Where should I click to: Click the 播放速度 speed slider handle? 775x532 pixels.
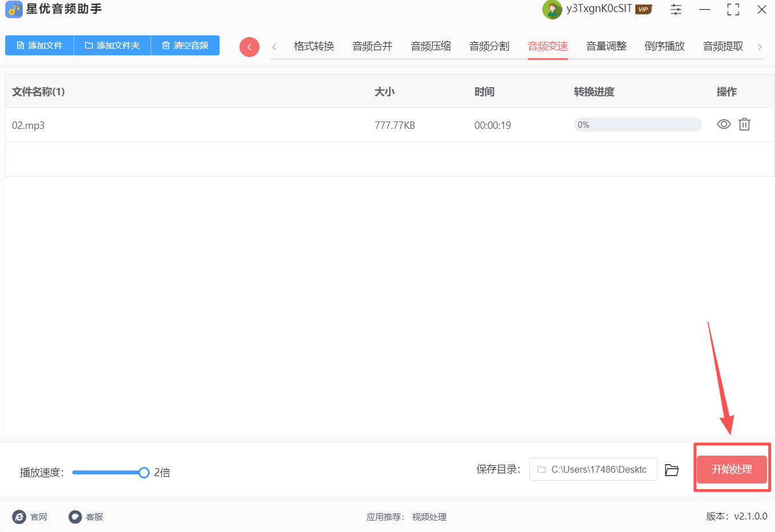[x=144, y=472]
